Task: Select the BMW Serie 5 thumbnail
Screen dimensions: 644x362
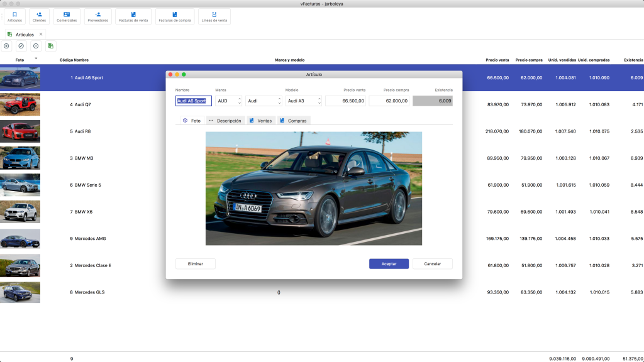Action: point(20,185)
